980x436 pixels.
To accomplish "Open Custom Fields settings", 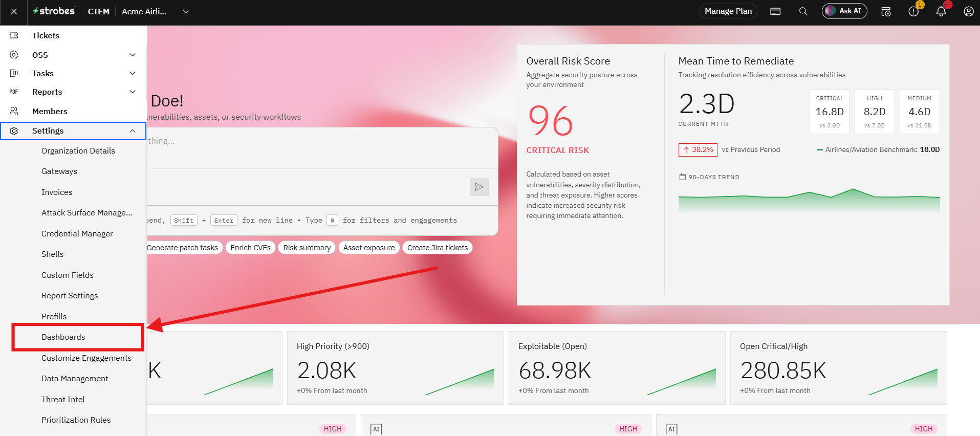I will 68,275.
